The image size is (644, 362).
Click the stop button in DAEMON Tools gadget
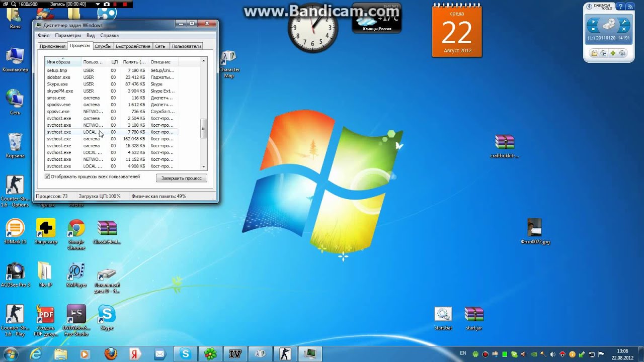pos(594,29)
